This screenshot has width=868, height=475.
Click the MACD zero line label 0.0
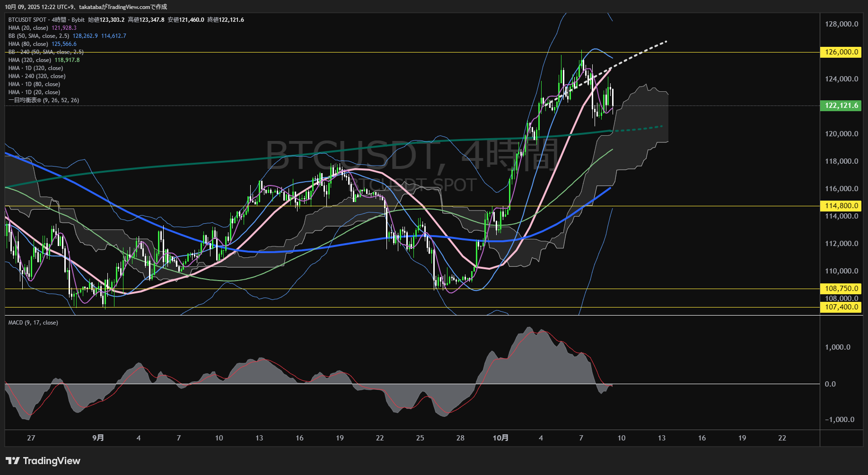click(x=830, y=384)
